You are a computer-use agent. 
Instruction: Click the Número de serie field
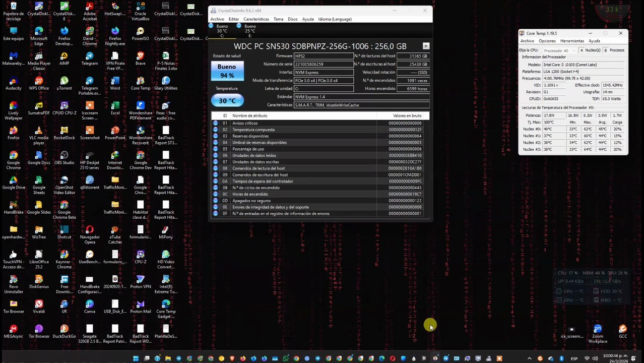(x=324, y=64)
